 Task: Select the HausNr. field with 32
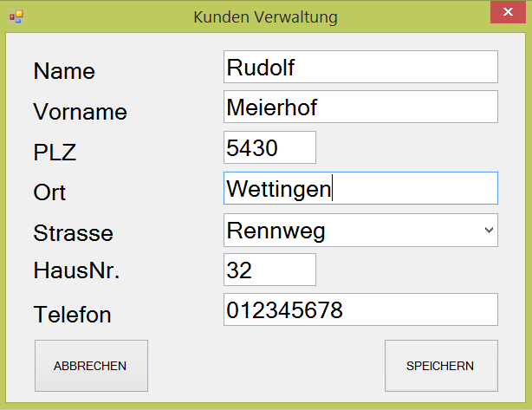[x=269, y=270]
